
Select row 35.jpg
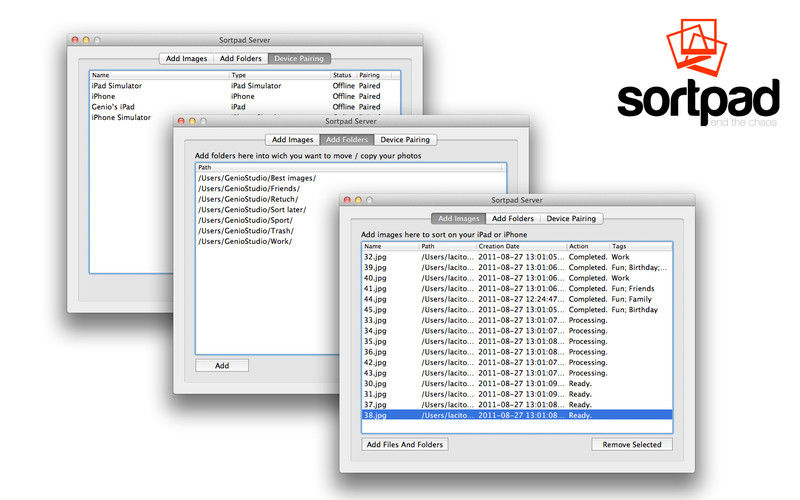517,341
